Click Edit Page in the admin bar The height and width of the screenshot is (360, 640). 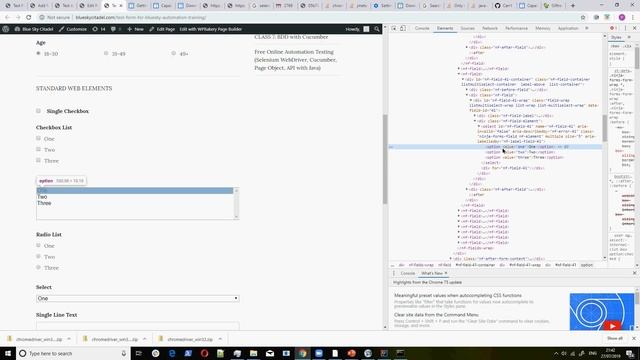(x=162, y=29)
